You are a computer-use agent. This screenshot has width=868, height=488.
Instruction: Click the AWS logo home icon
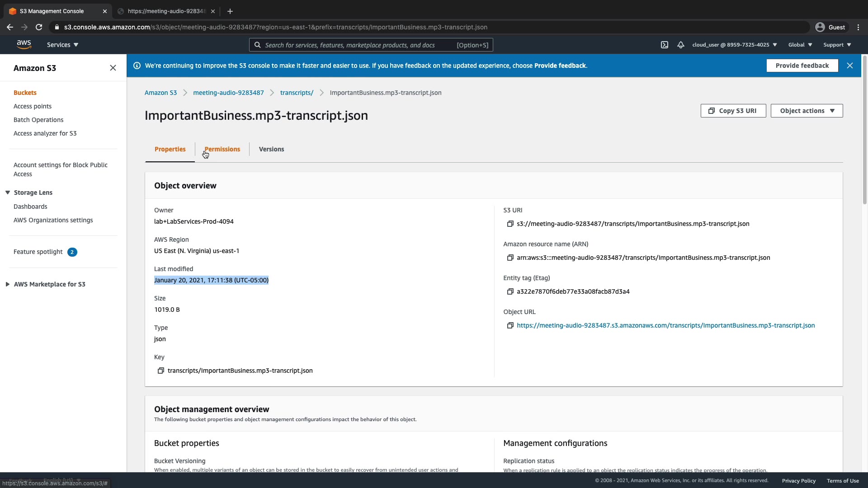tap(24, 44)
